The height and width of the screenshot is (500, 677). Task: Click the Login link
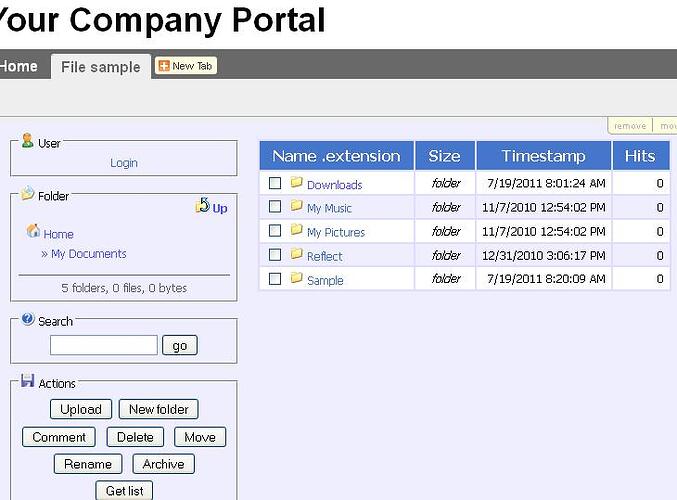pos(124,163)
